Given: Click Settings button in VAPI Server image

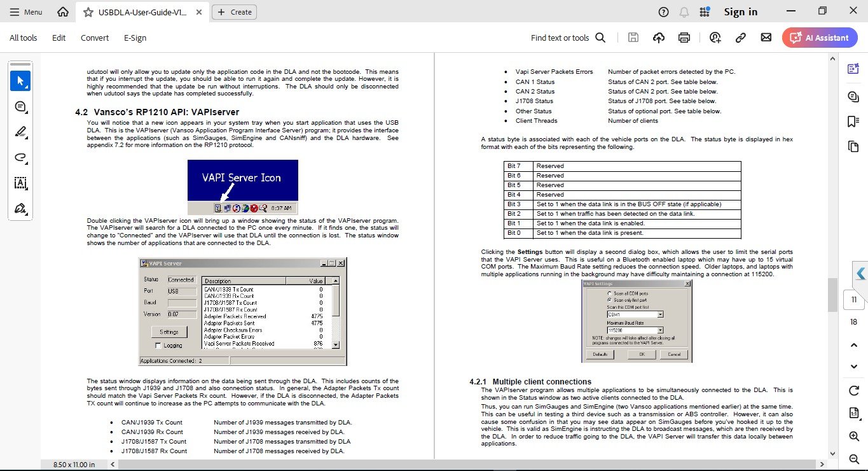Looking at the screenshot, I should tap(169, 332).
